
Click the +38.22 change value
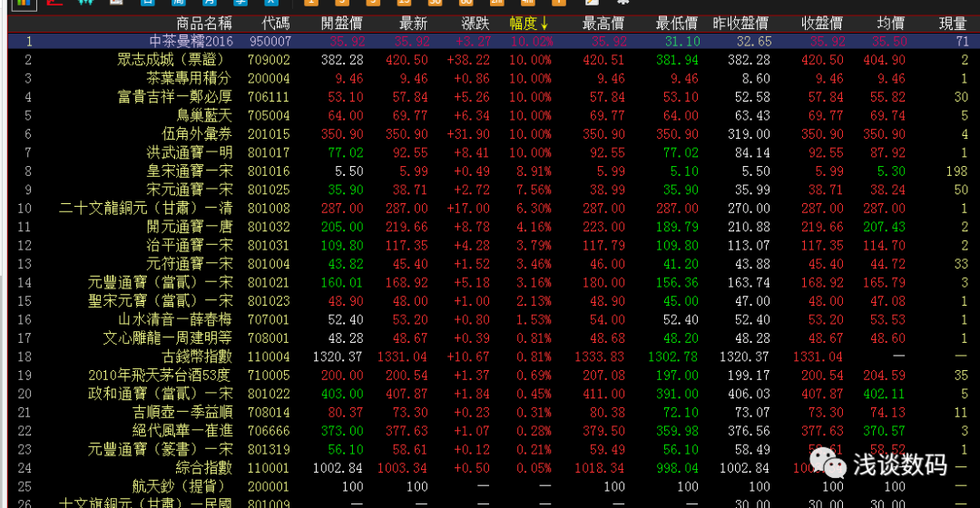pos(469,60)
